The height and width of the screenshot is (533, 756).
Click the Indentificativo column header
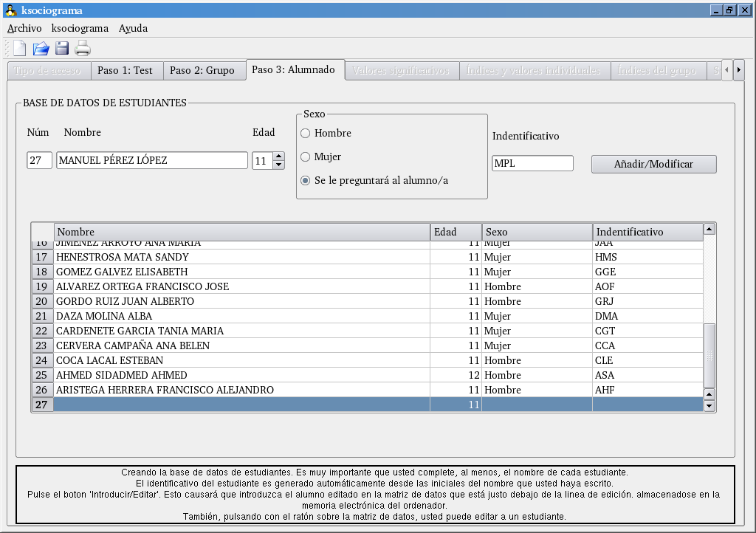[648, 232]
